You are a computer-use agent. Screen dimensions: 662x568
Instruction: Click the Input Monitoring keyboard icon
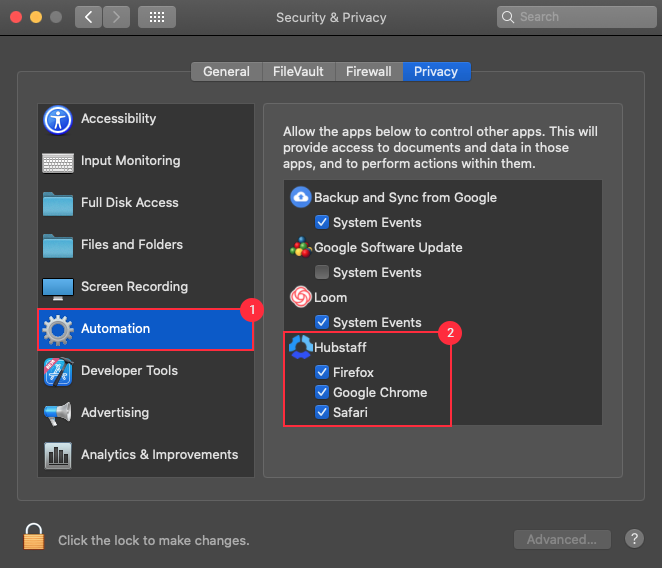tap(58, 163)
